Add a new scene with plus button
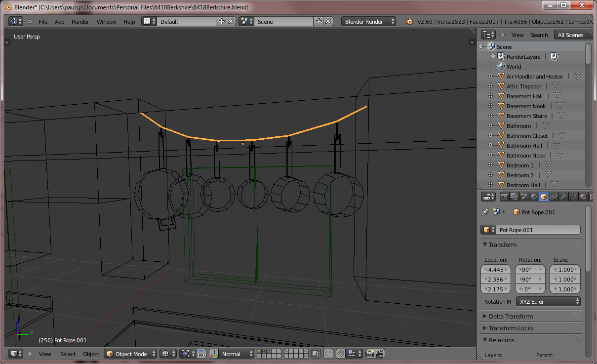597x364 pixels. (318, 21)
